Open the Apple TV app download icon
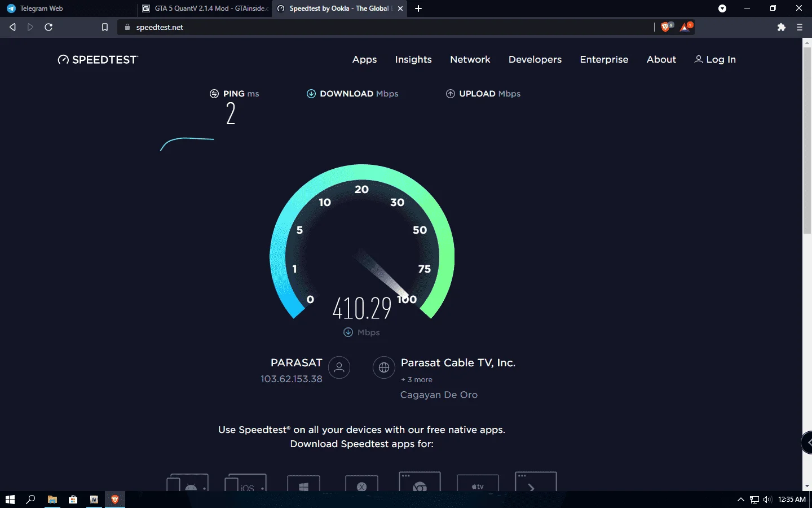Screen dimensions: 812x508 pyautogui.click(x=478, y=483)
